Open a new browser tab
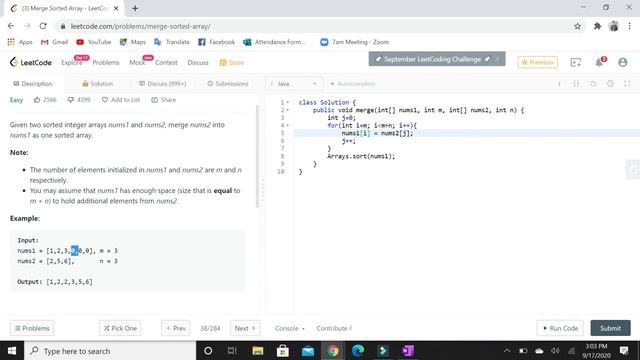640x360 pixels. (x=135, y=8)
